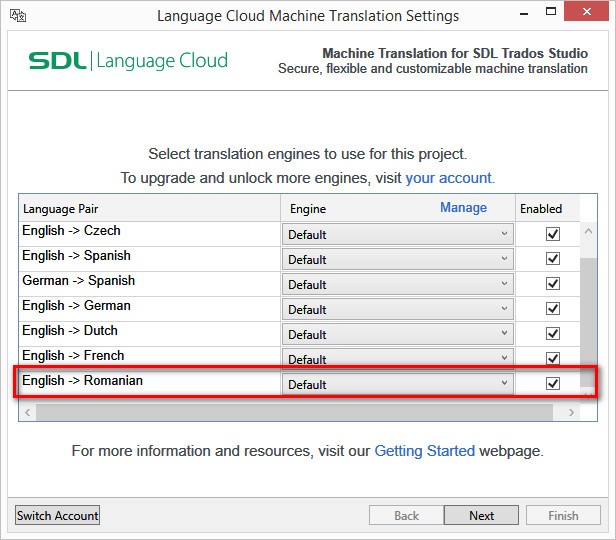Open the 'your account' link
616x540 pixels.
click(x=449, y=178)
